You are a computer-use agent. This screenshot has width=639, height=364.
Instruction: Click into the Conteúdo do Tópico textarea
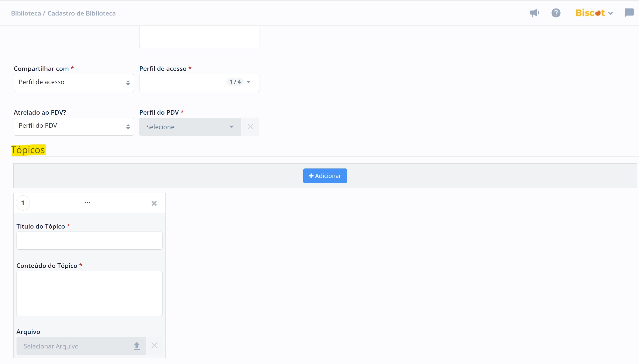pos(89,293)
